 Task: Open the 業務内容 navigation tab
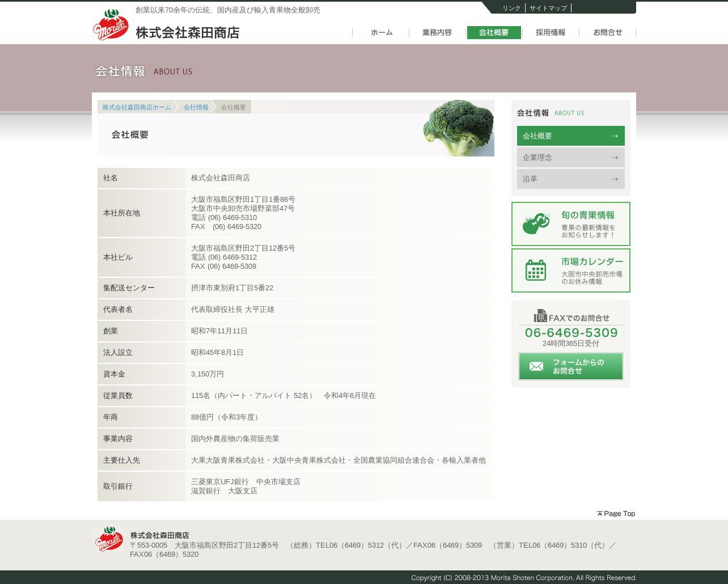click(x=437, y=33)
